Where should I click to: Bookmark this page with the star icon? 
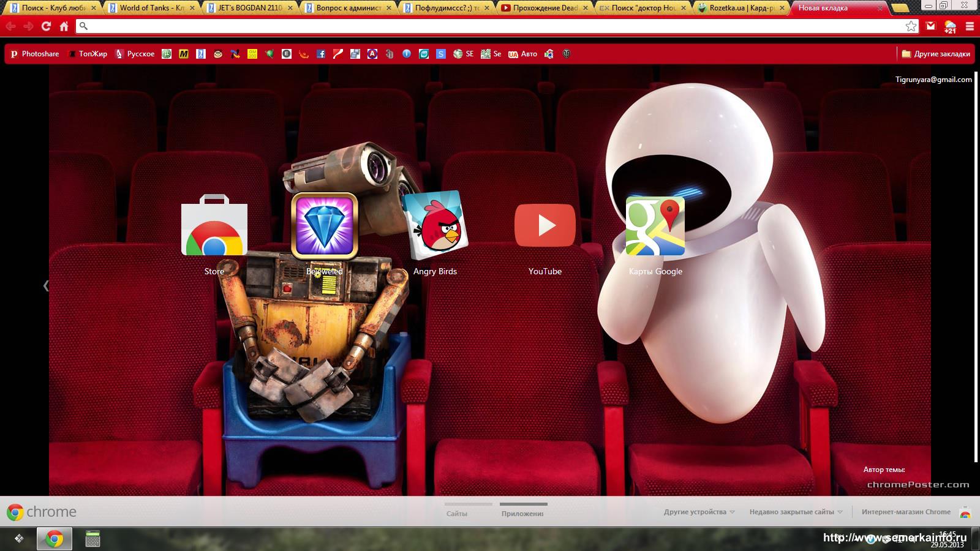tap(911, 26)
